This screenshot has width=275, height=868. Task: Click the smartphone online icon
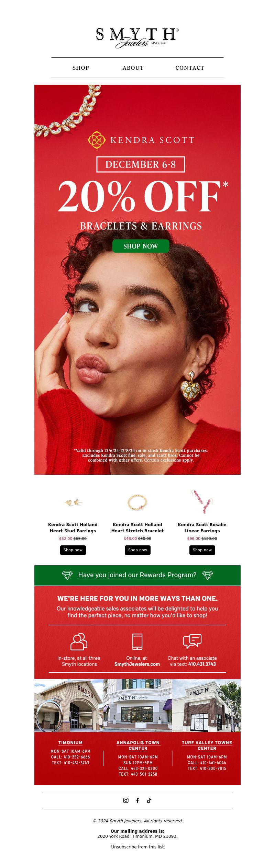click(x=137, y=641)
